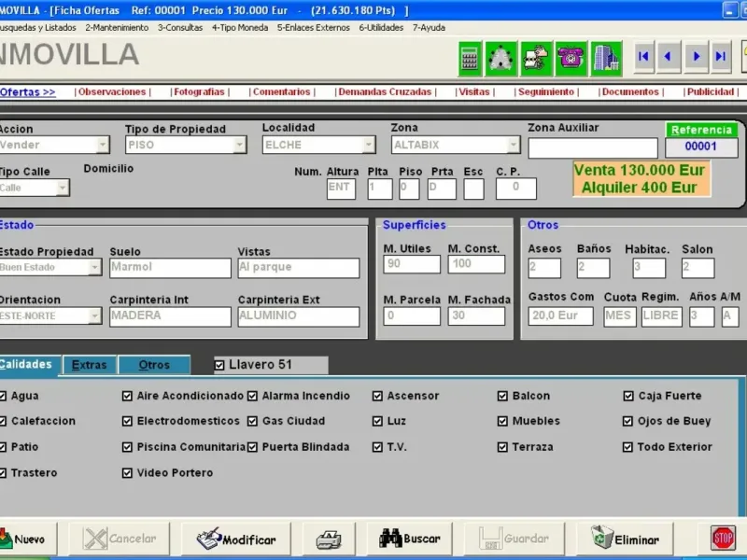Toggle Llavero 51 checkbox
747x560 pixels.
click(x=219, y=365)
